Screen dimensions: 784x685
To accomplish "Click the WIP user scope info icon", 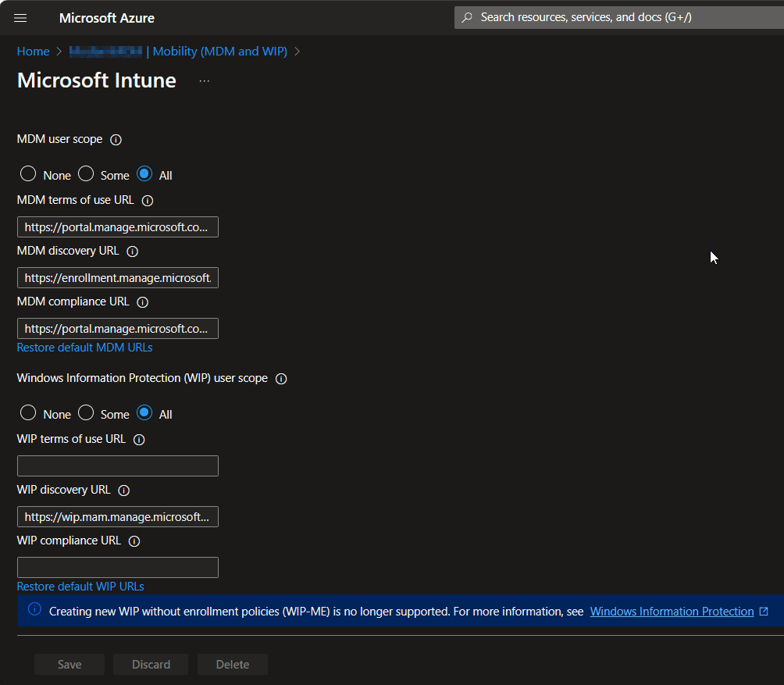I will 280,378.
